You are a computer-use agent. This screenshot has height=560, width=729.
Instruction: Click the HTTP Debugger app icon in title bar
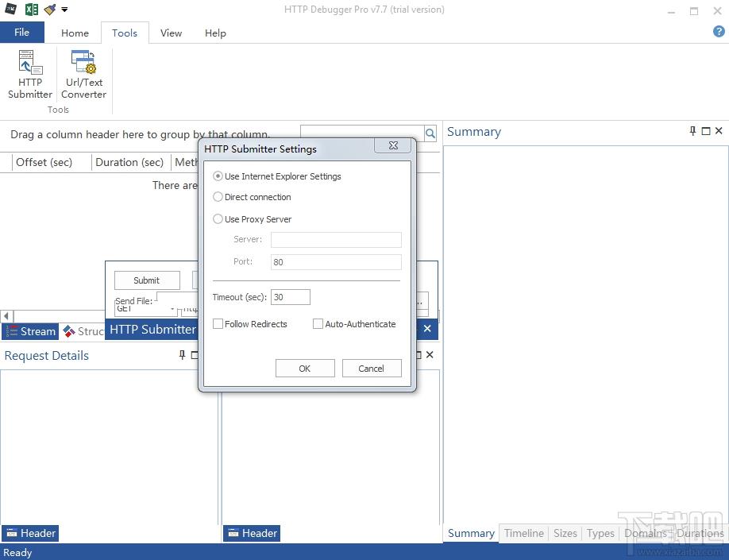[10, 9]
